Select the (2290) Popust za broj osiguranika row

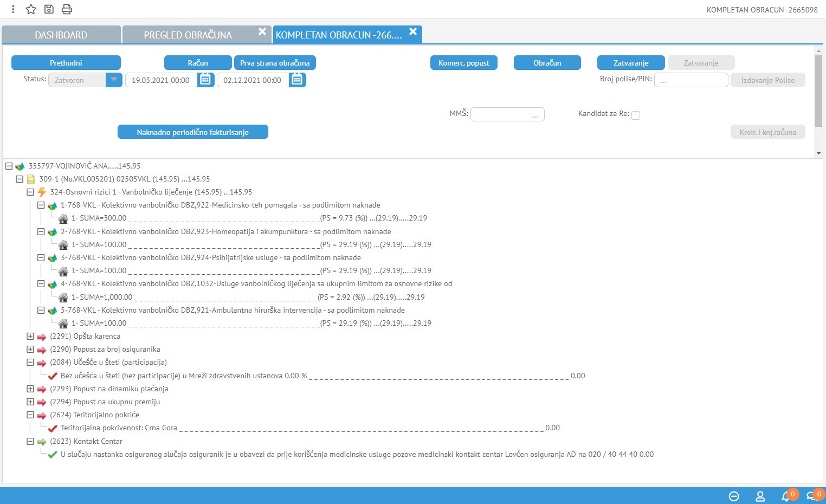(105, 350)
